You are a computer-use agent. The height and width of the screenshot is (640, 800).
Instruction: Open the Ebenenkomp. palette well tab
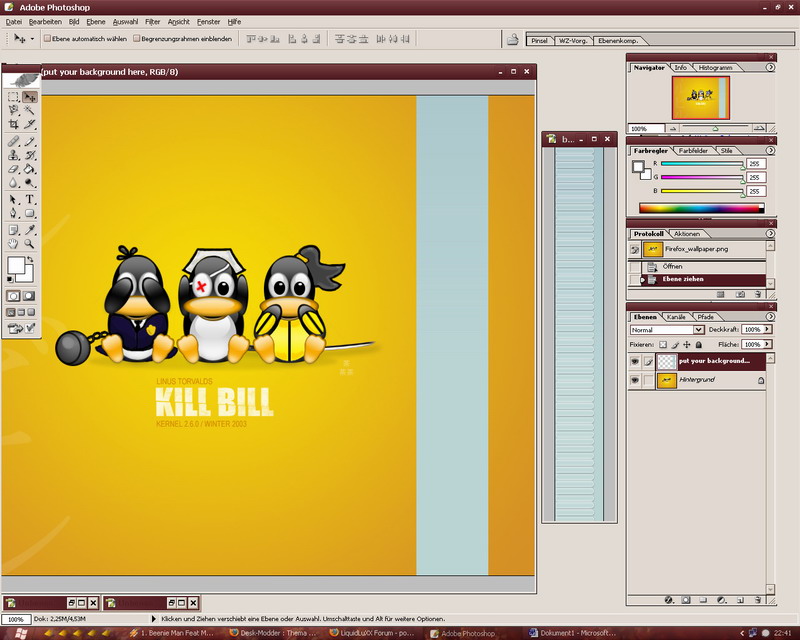click(x=618, y=41)
